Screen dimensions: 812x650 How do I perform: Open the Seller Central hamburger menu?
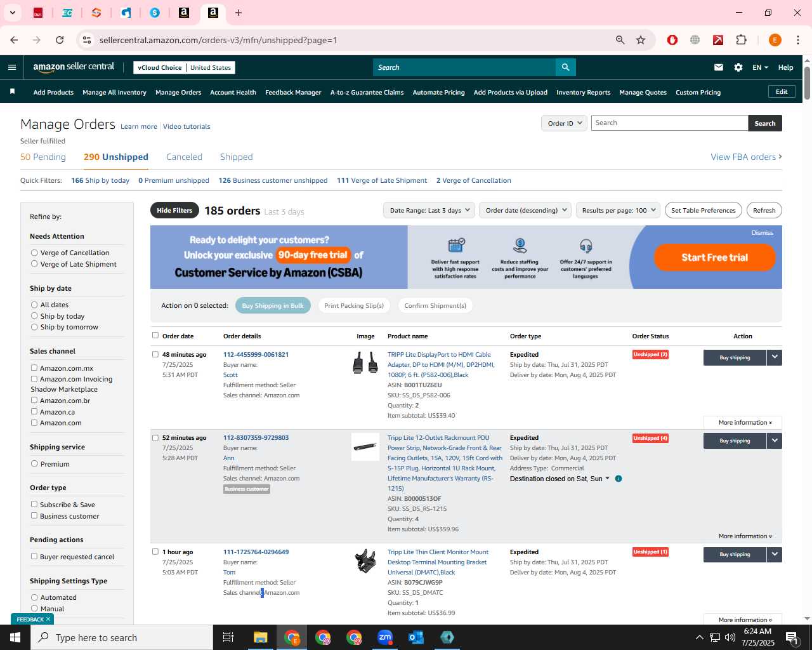pos(12,67)
